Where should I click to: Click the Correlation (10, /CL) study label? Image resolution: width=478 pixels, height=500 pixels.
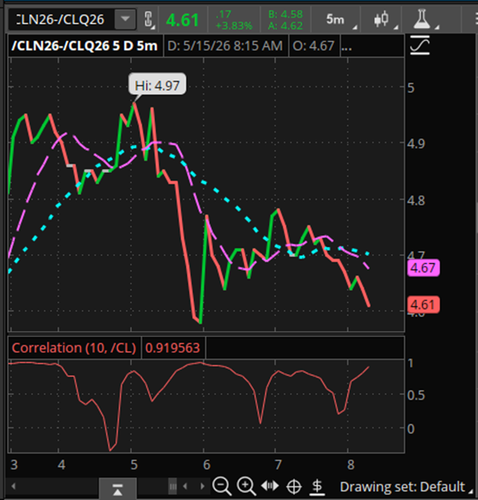[x=74, y=348]
